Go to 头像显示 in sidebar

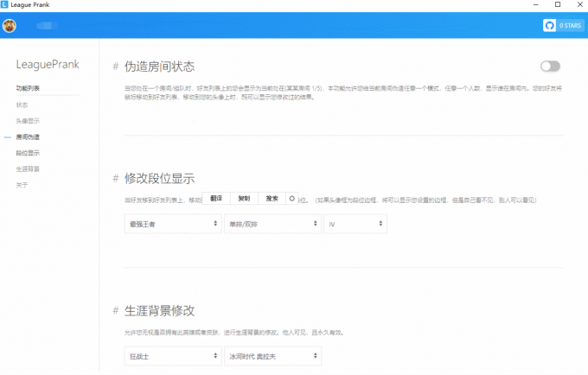tap(28, 121)
